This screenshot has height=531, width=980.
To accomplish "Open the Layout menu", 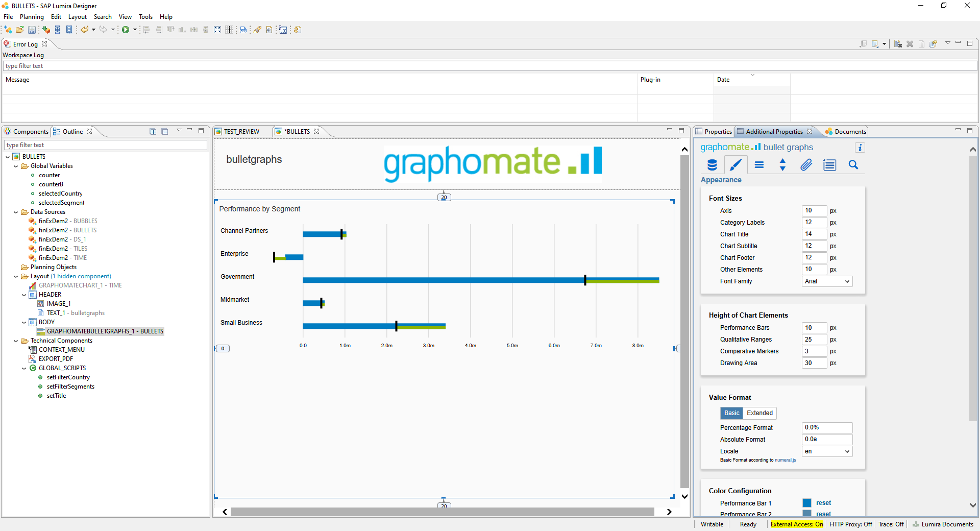I will 78,17.
